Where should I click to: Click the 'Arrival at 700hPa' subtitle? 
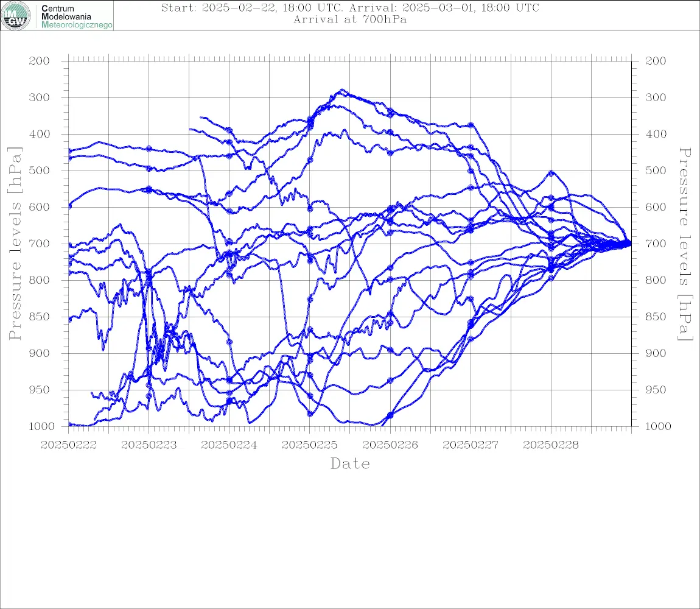(x=350, y=19)
